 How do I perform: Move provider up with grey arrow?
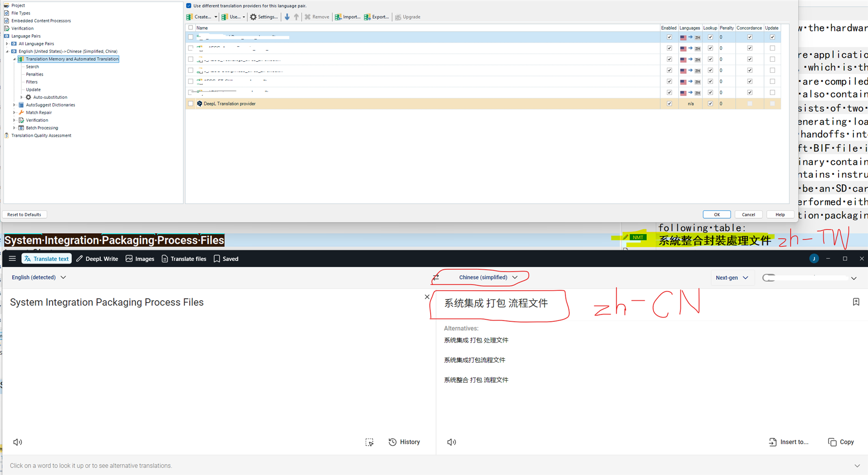pos(297,17)
